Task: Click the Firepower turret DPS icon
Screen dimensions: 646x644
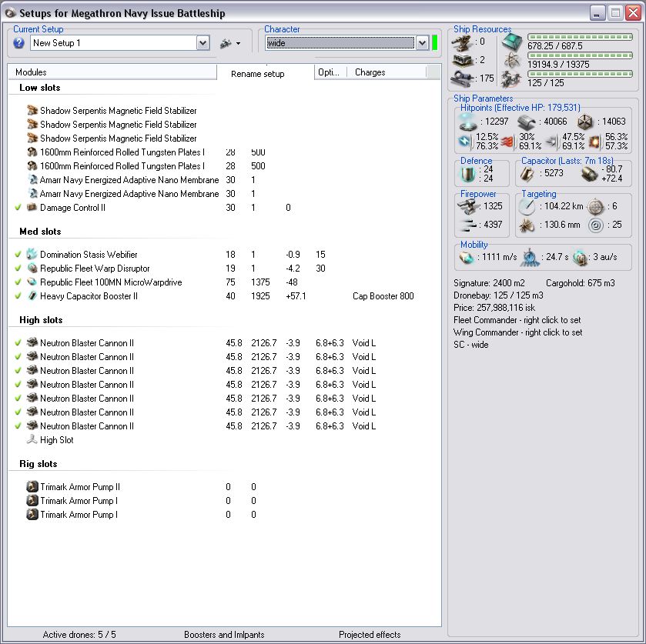Action: (467, 207)
